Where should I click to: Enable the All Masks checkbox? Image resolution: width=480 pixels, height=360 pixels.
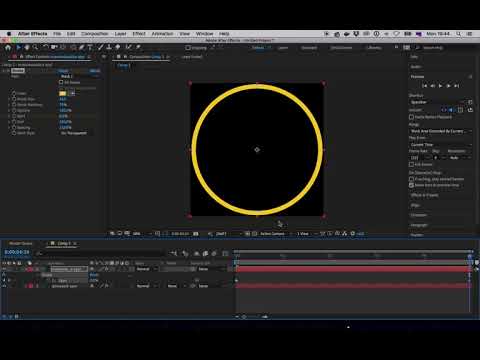pos(61,82)
